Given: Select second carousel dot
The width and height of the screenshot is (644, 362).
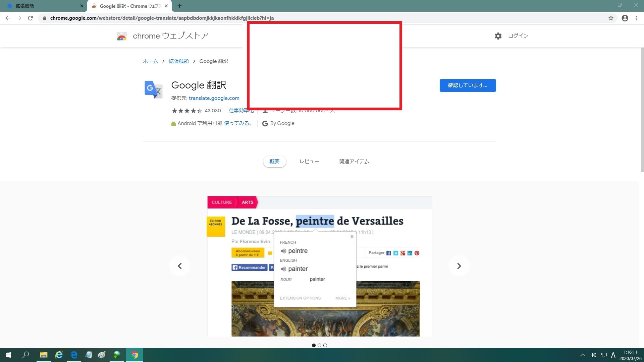Looking at the screenshot, I should [319, 345].
